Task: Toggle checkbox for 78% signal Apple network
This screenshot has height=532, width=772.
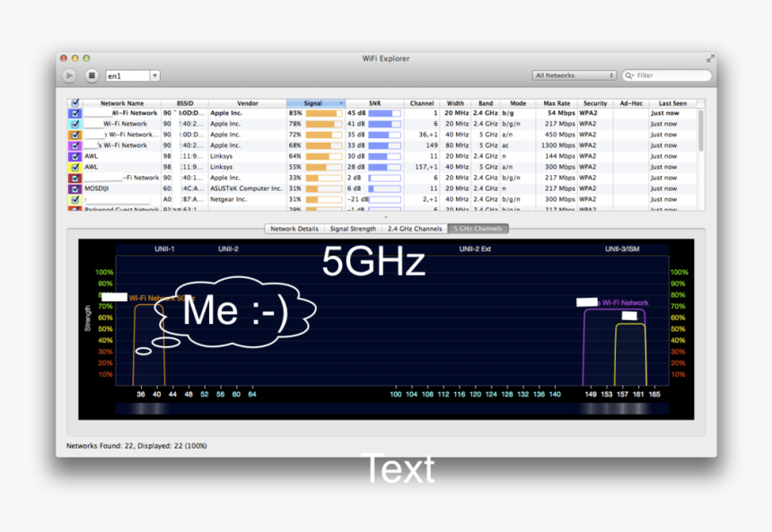Action: point(75,124)
